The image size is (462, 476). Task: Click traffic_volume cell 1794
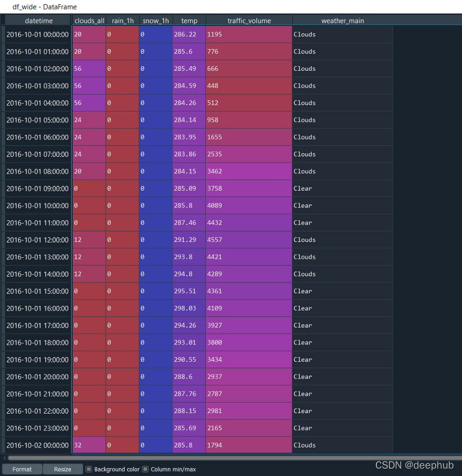249,445
